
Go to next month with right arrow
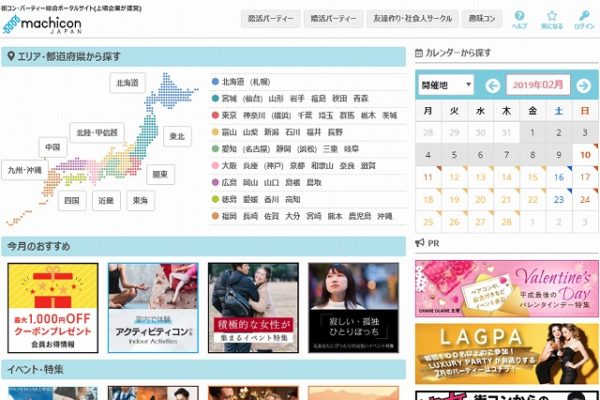[585, 85]
